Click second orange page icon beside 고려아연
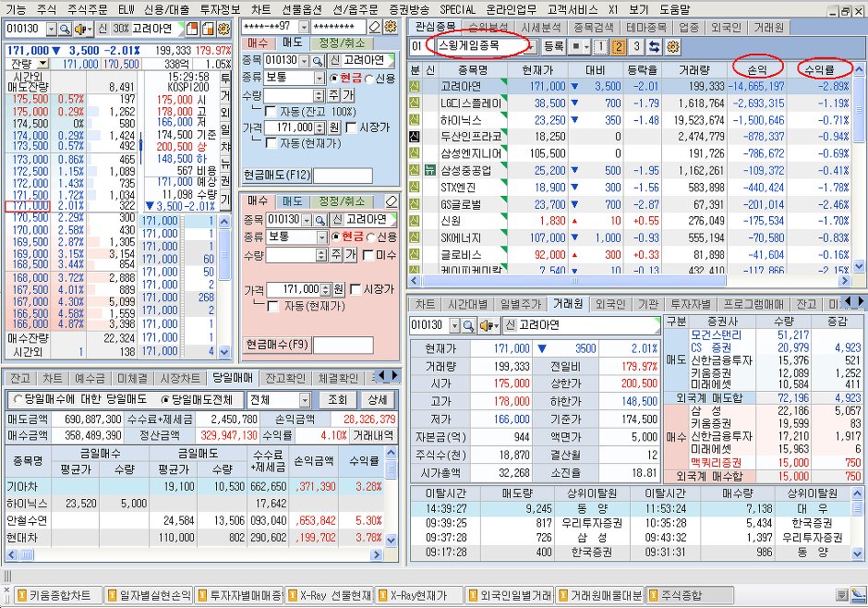Viewport: 868px width, 608px height. click(208, 29)
